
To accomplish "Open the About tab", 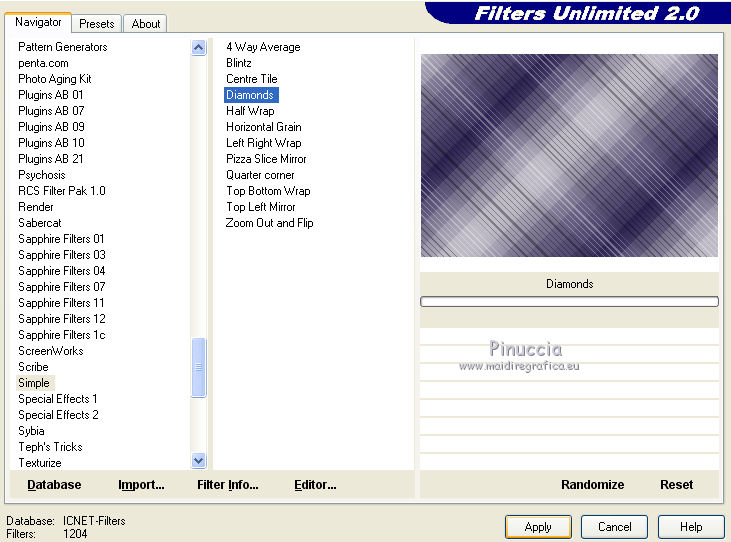I will point(145,23).
